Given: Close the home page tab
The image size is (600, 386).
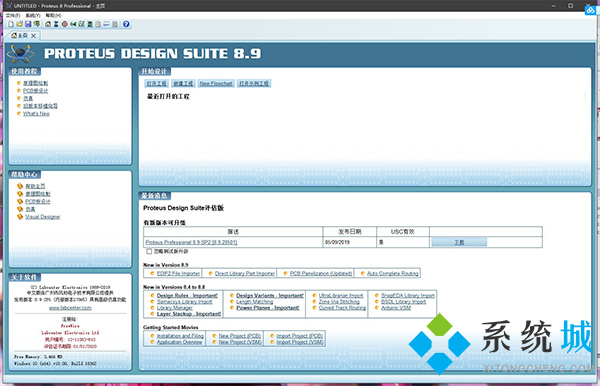Looking at the screenshot, I should click(x=33, y=36).
